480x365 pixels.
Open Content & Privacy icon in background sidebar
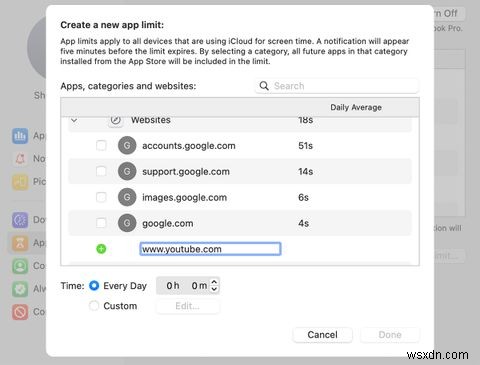(x=20, y=312)
